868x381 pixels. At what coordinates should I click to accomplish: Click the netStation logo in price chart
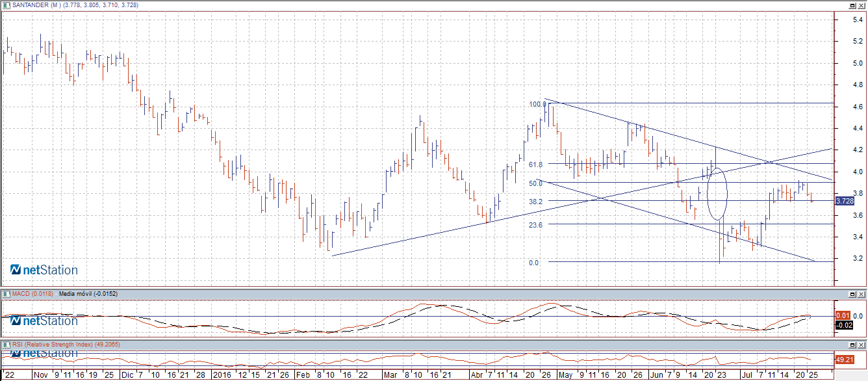coord(44,270)
